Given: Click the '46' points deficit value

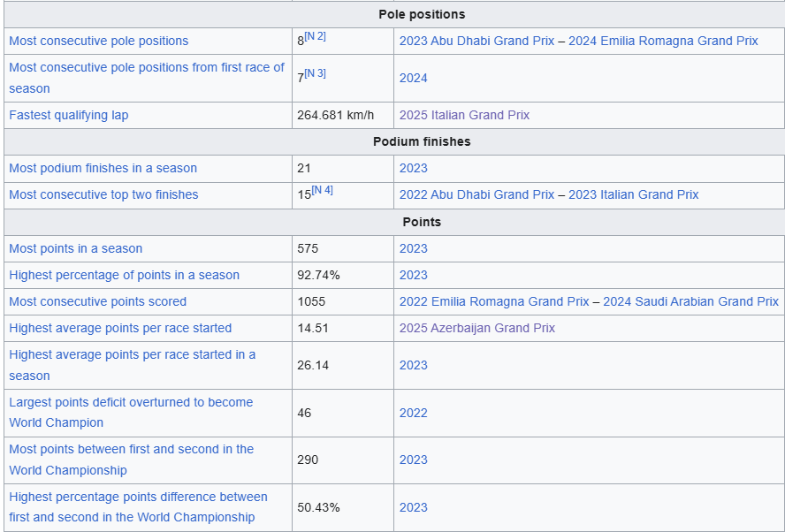Looking at the screenshot, I should tap(304, 413).
